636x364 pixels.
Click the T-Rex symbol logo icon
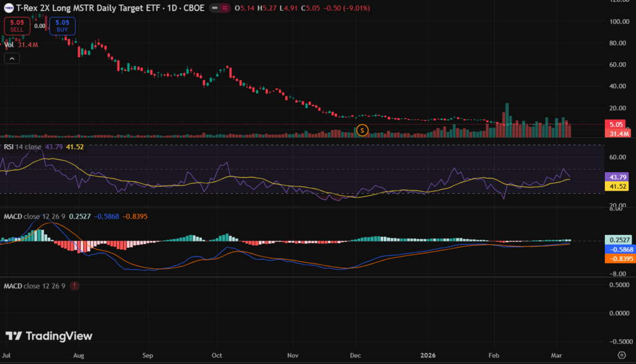click(8, 7)
